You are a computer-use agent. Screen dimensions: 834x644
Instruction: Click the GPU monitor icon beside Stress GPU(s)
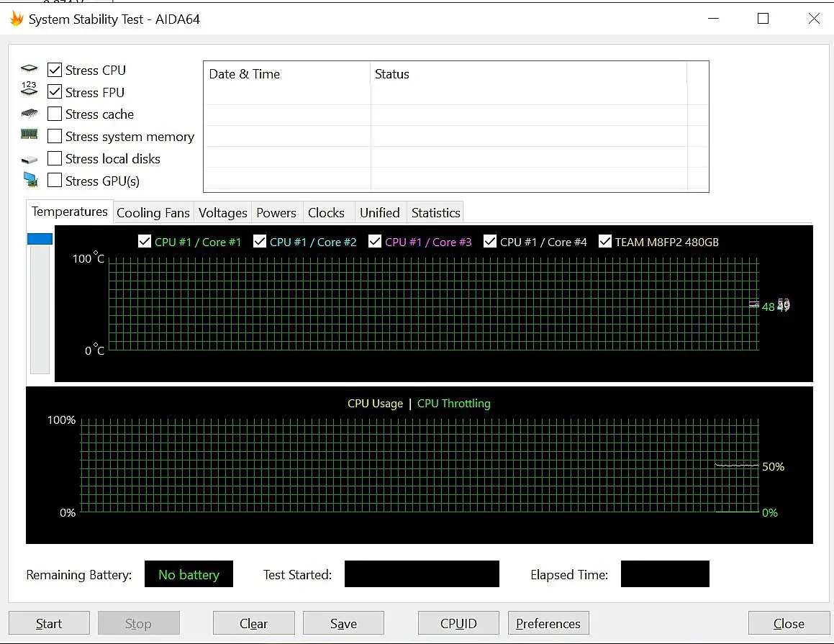(30, 180)
